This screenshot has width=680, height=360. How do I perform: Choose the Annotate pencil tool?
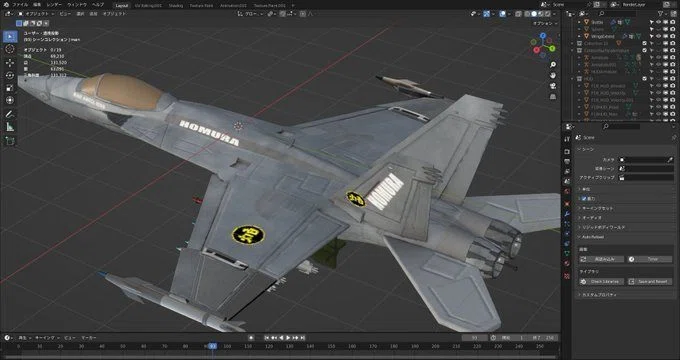pos(10,114)
